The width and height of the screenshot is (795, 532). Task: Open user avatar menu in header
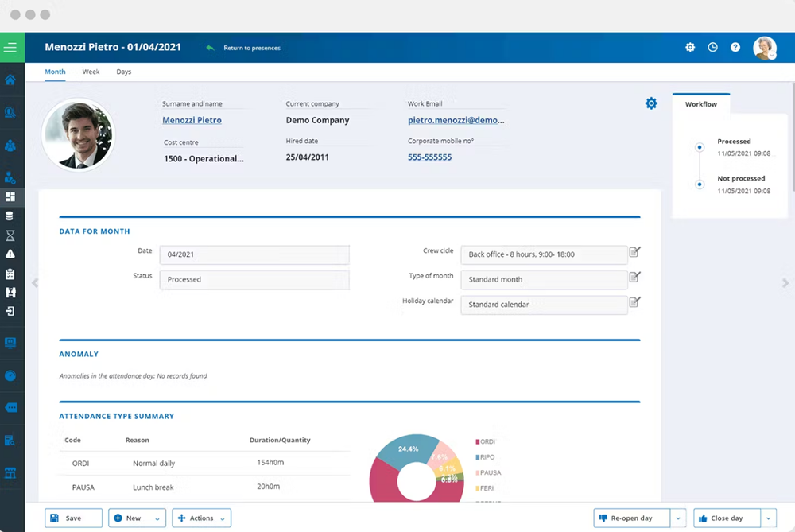pyautogui.click(x=765, y=48)
